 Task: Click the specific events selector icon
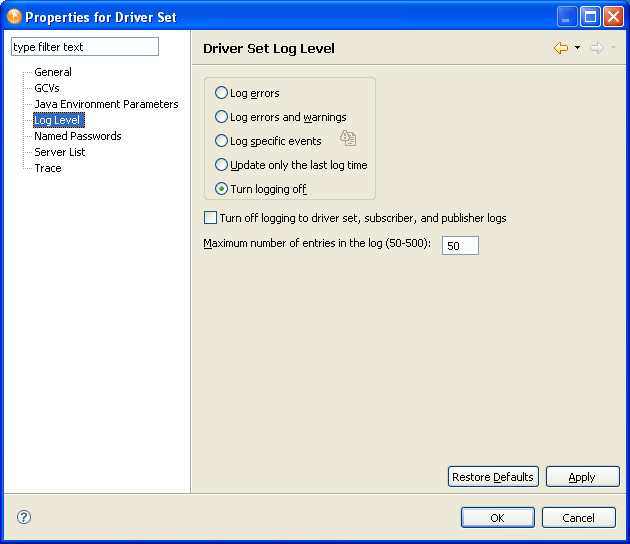(347, 139)
